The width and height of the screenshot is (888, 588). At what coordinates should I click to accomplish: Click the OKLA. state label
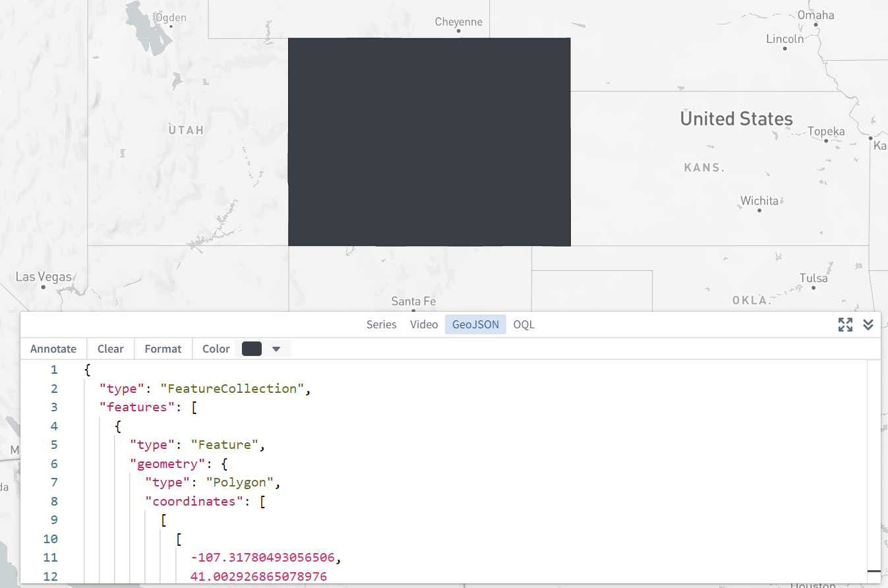[x=752, y=300]
